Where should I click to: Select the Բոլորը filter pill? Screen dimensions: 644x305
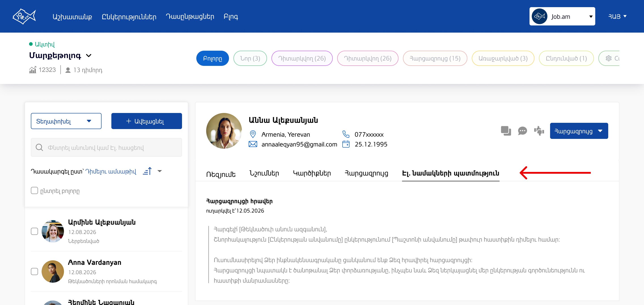[x=212, y=58]
